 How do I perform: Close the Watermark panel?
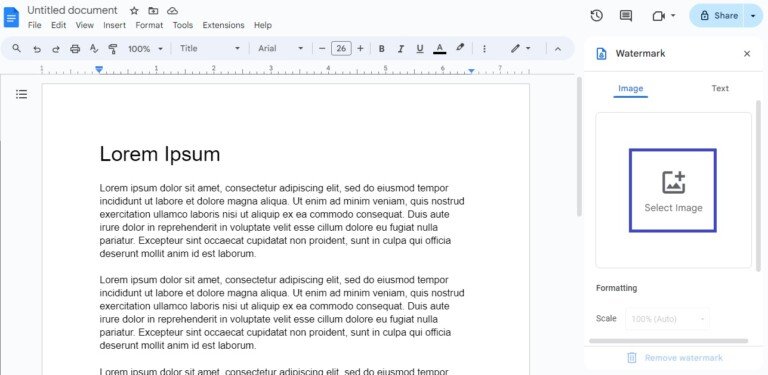click(747, 54)
